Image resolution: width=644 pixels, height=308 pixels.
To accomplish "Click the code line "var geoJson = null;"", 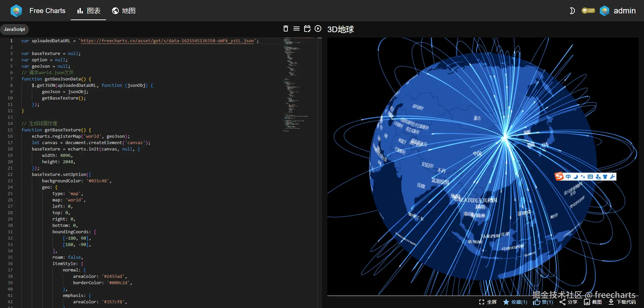I will (46, 66).
